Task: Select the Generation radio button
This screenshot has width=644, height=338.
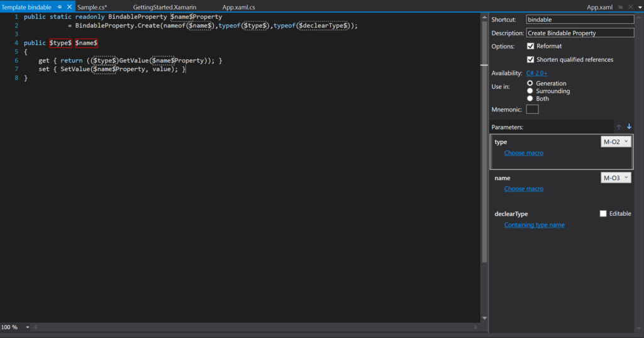Action: [530, 83]
